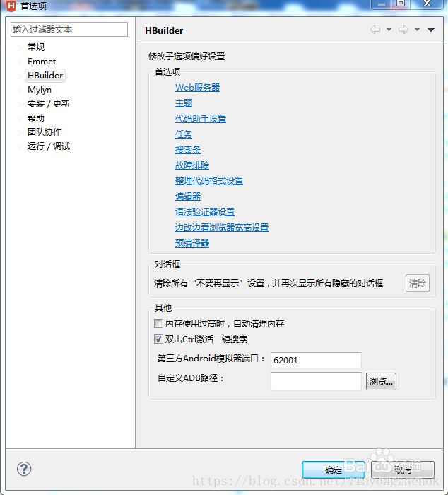Open the 代码助手设置 link
The height and width of the screenshot is (495, 448).
(x=201, y=119)
